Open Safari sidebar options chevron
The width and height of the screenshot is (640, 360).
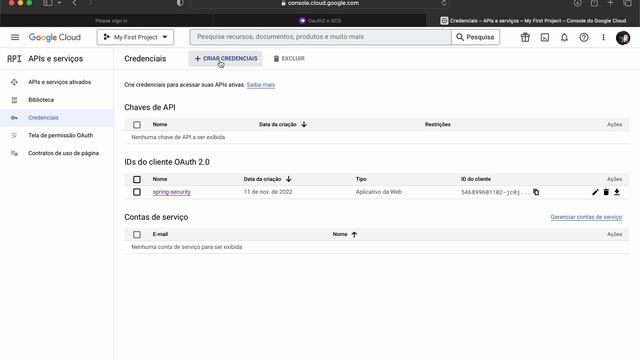(x=60, y=3)
